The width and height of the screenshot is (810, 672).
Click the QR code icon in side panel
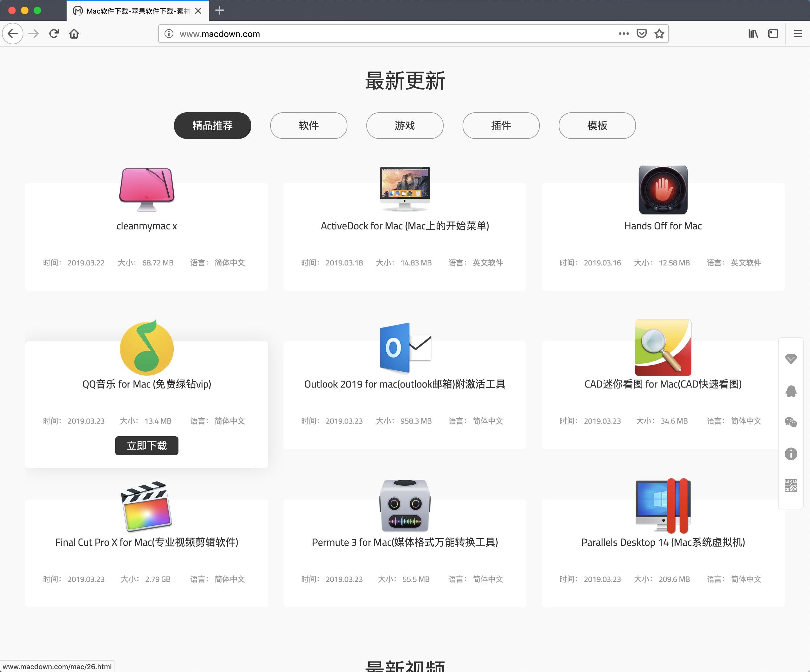point(791,485)
